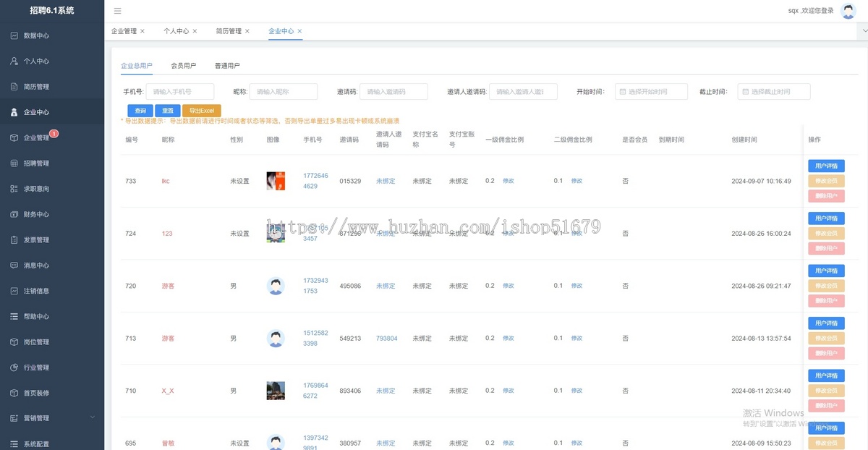Open 用户详情 for user X_X
Viewport: 868px width, 450px height.
point(826,375)
